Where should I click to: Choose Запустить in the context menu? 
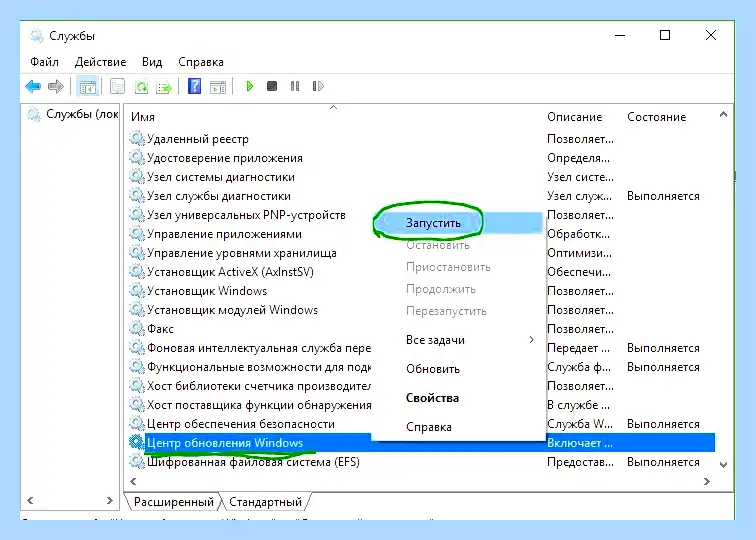coord(458,223)
